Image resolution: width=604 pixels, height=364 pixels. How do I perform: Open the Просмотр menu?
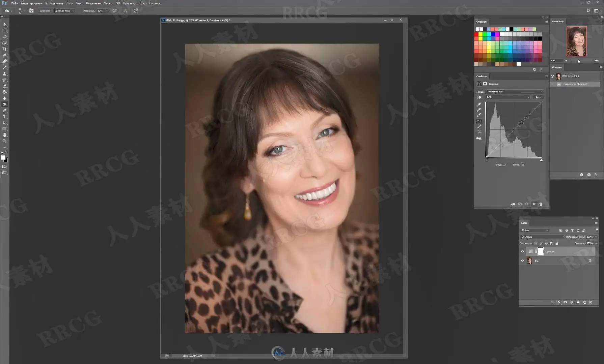pos(130,3)
